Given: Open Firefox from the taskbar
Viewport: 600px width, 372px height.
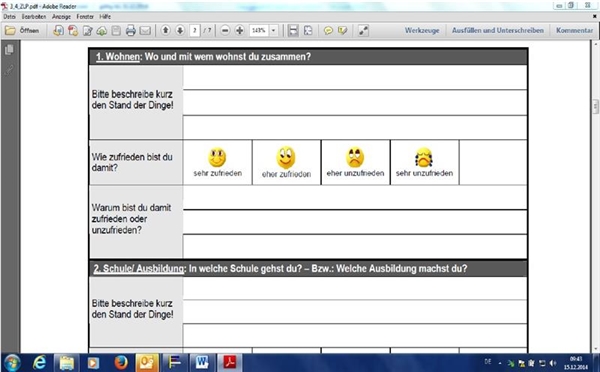Looking at the screenshot, I should (121, 362).
